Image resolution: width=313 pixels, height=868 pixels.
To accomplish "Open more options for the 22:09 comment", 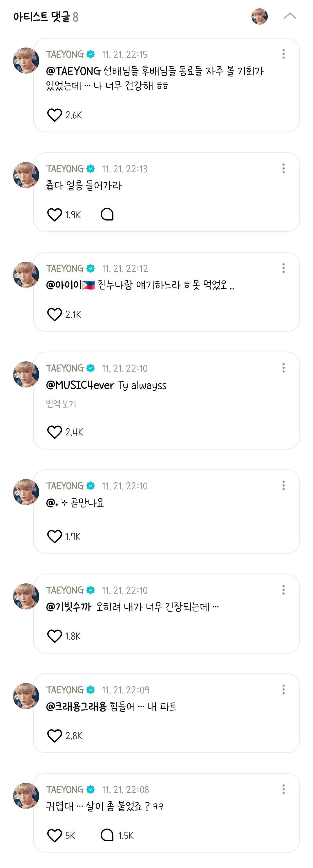I will 283,689.
